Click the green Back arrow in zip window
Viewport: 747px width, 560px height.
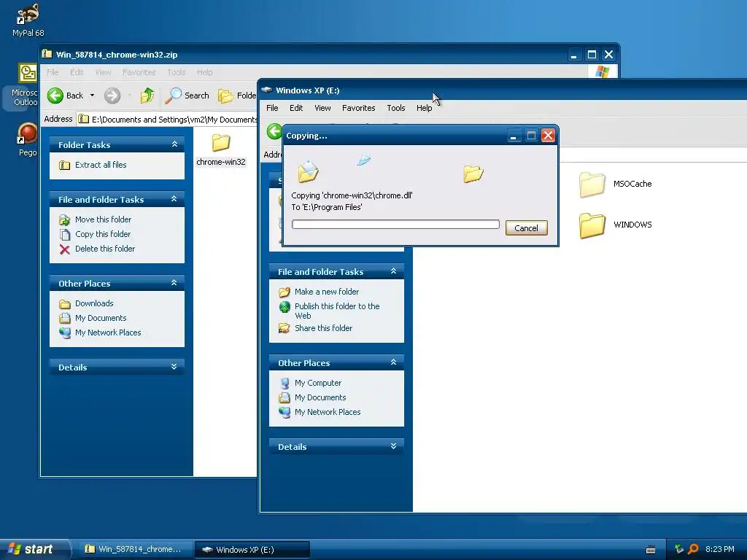[55, 96]
